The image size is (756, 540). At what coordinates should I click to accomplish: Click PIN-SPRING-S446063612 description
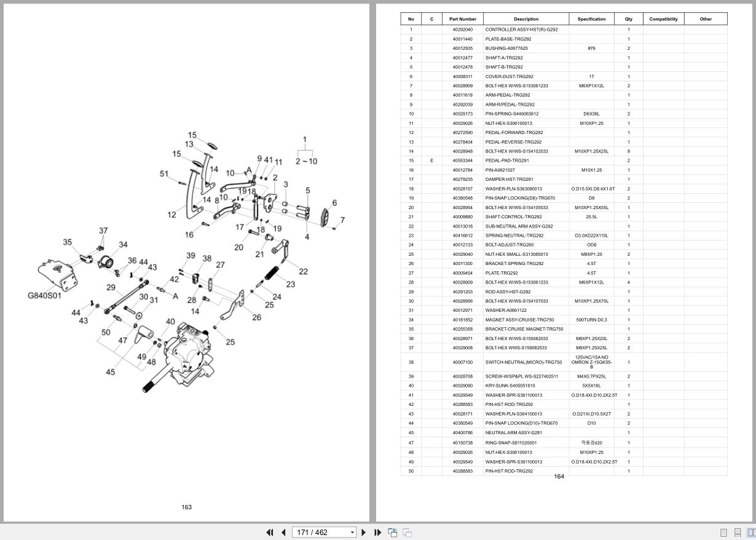512,114
